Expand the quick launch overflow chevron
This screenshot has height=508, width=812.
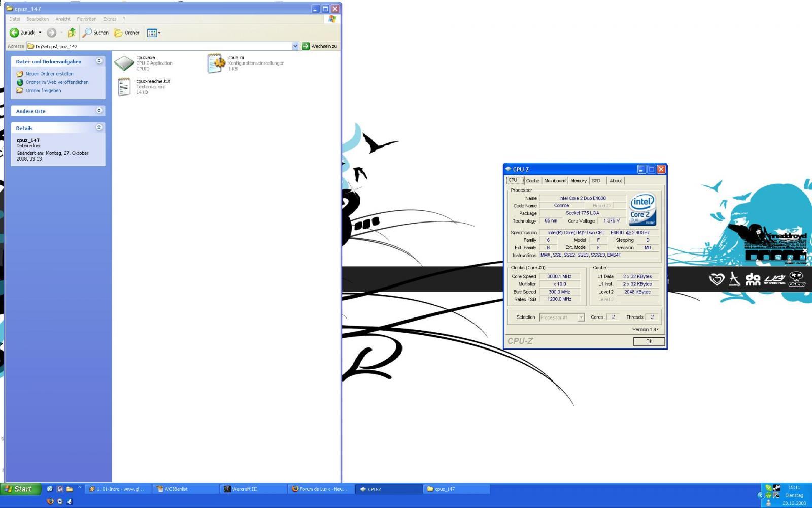click(x=80, y=487)
